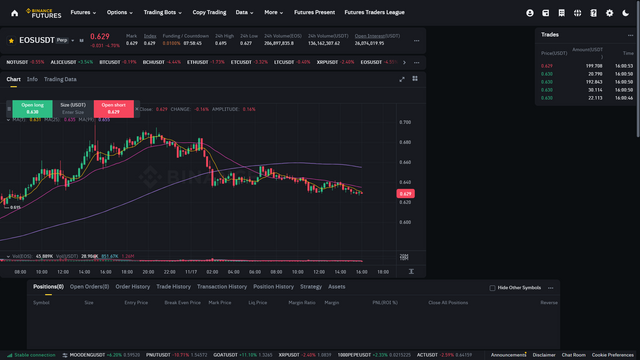
Task: Open the ticker header three-dot menu
Action: 416,41
